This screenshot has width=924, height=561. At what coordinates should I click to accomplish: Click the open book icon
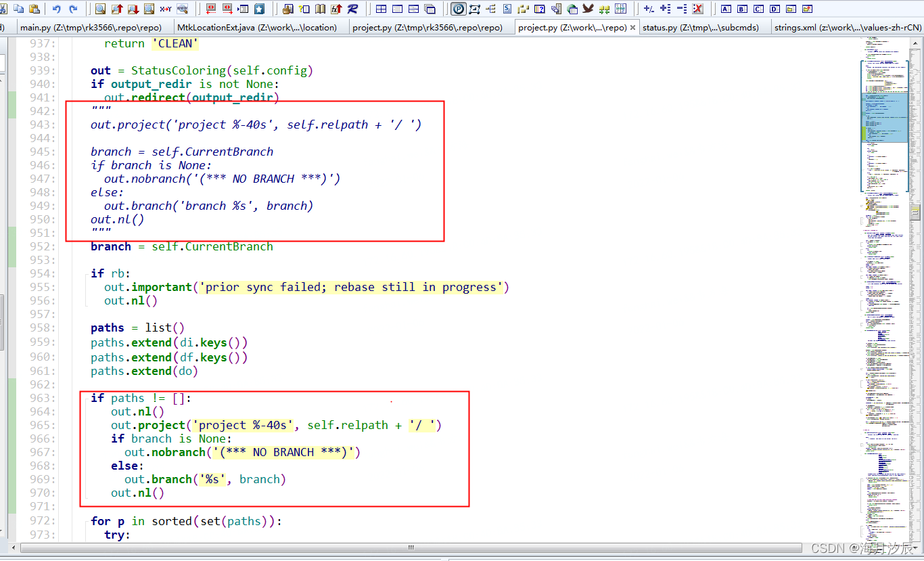click(320, 9)
